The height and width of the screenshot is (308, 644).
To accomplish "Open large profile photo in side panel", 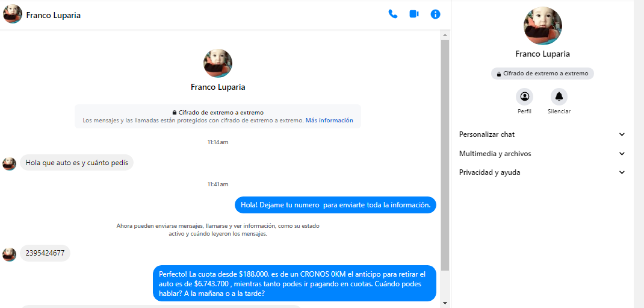I will [542, 26].
